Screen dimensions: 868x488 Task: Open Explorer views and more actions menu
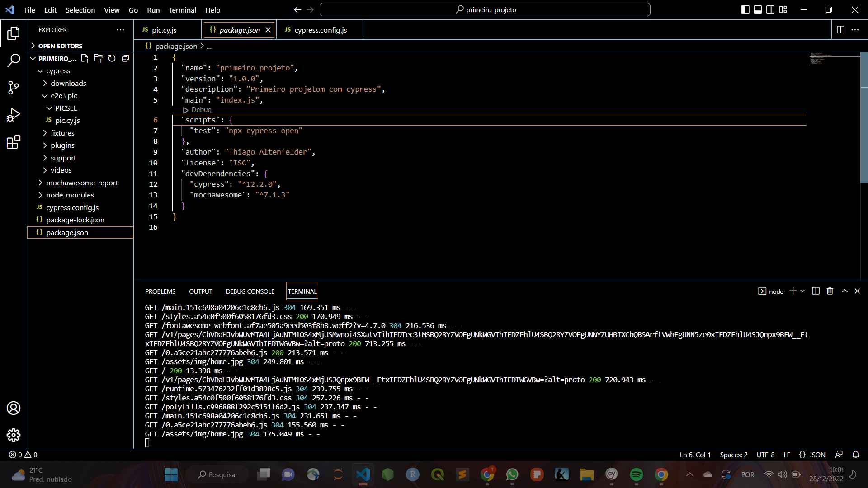coord(120,30)
